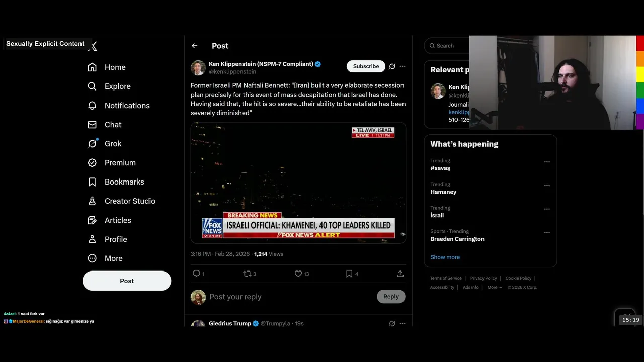Open Profile person icon
The height and width of the screenshot is (362, 644).
click(92, 239)
